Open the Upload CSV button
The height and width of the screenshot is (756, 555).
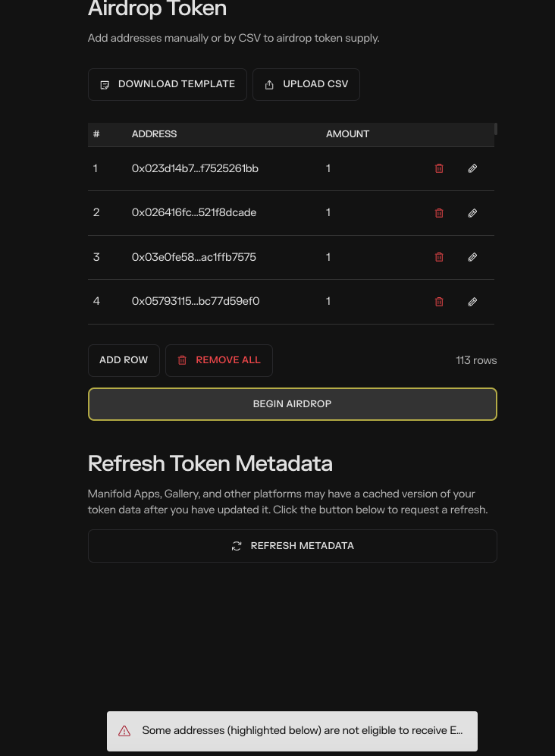pyautogui.click(x=306, y=84)
